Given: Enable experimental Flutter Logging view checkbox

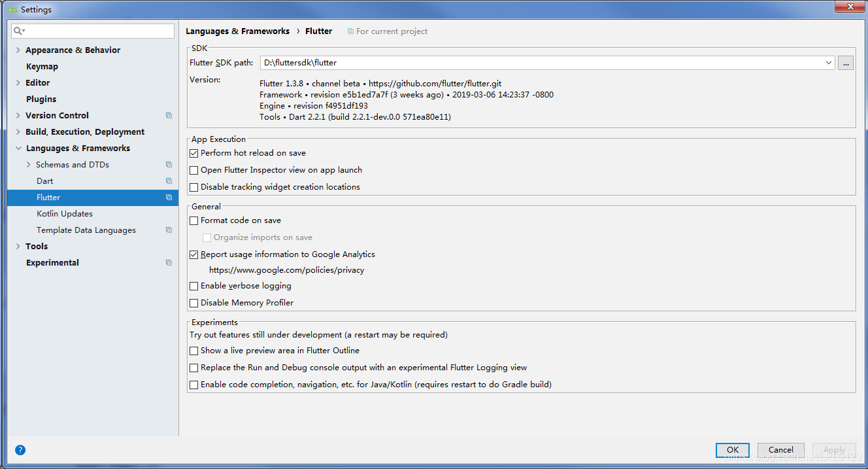Looking at the screenshot, I should pos(193,368).
